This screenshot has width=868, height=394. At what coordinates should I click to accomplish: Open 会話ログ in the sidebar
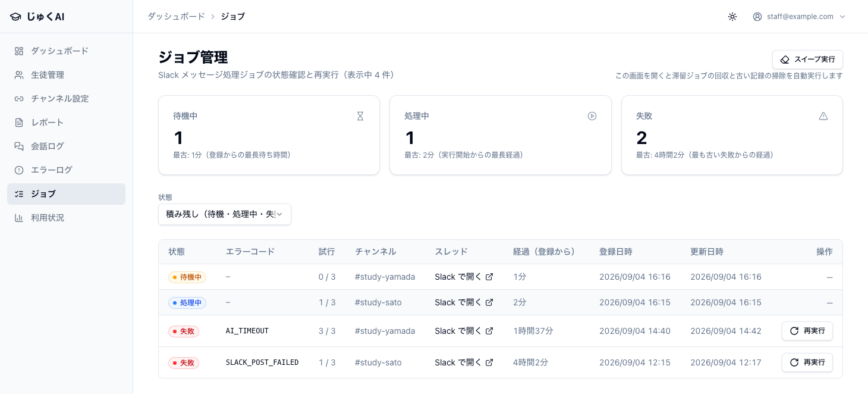point(66,146)
